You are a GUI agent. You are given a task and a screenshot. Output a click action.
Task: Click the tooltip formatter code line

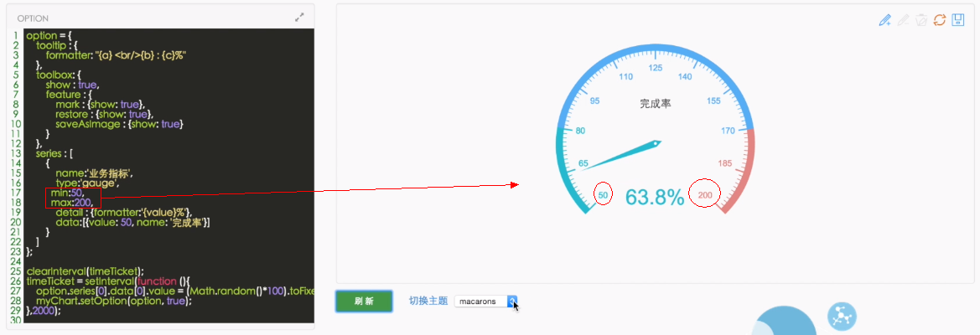[117, 55]
